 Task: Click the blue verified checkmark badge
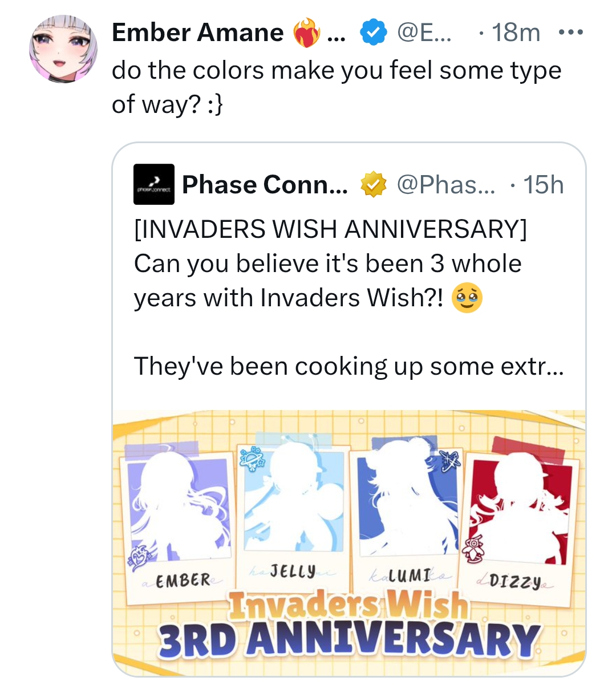coord(373,33)
